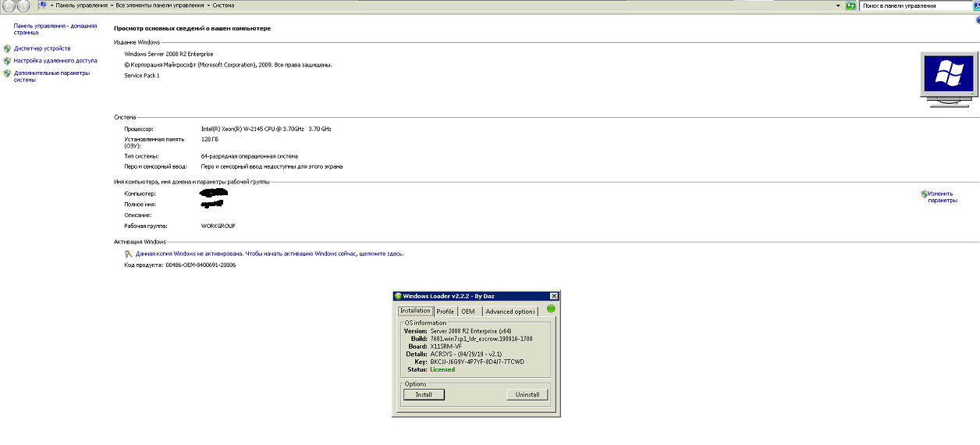Click the Licensed status text
The height and width of the screenshot is (445, 980).
point(442,369)
